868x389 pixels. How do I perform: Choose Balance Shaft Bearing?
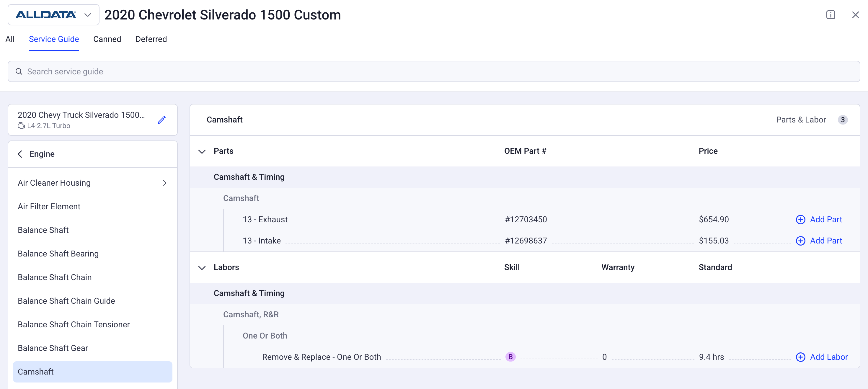coord(93,254)
